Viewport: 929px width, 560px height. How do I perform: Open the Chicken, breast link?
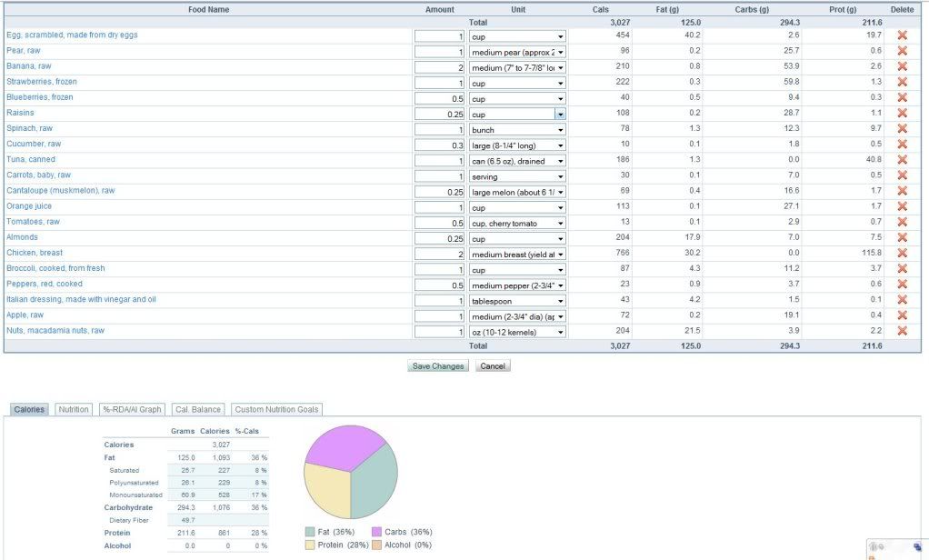tap(35, 253)
